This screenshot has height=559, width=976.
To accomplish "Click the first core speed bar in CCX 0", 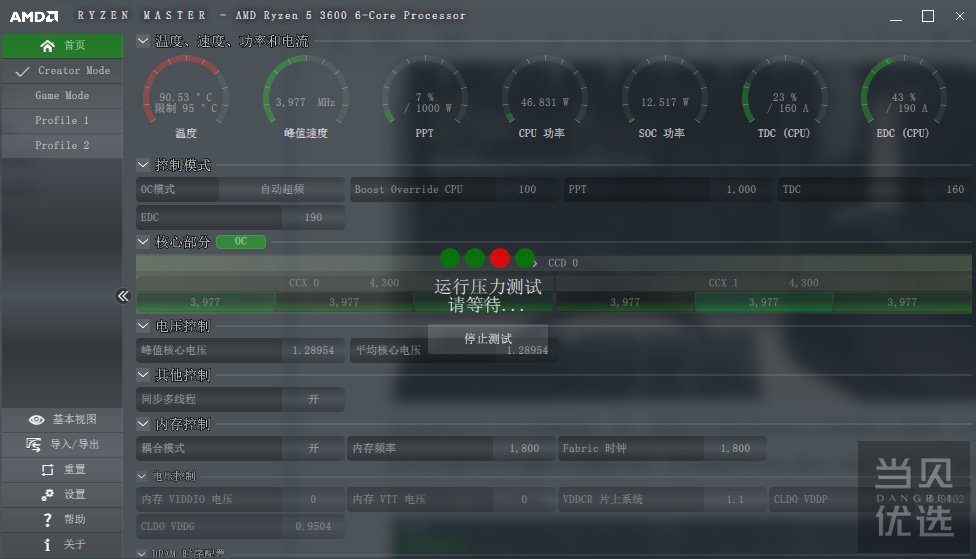I will click(x=205, y=303).
